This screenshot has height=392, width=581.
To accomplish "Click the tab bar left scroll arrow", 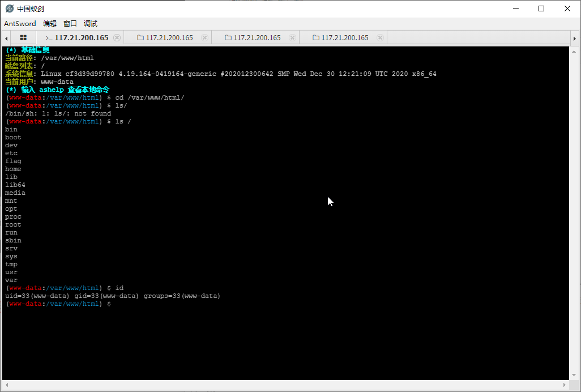I will (6, 38).
